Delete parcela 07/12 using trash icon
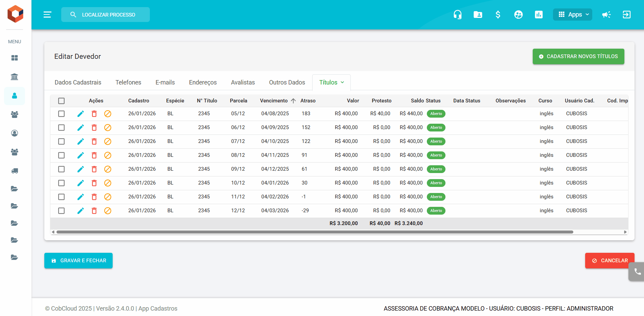The image size is (644, 316). click(x=94, y=142)
